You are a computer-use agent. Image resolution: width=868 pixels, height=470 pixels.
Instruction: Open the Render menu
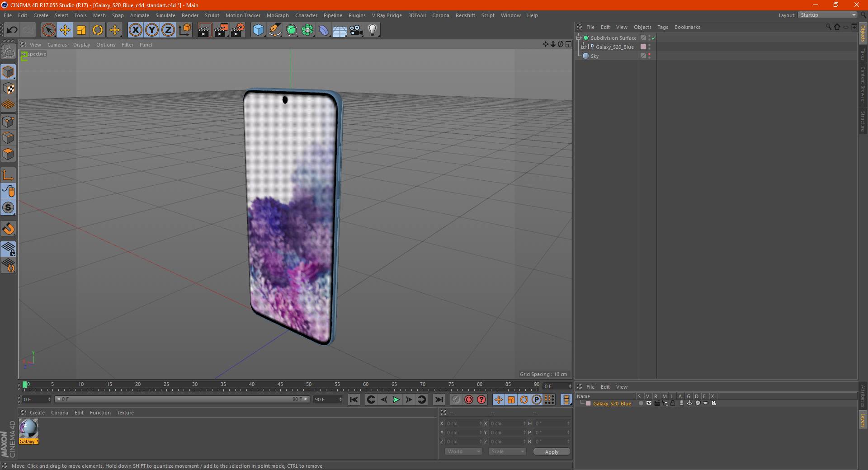(190, 15)
